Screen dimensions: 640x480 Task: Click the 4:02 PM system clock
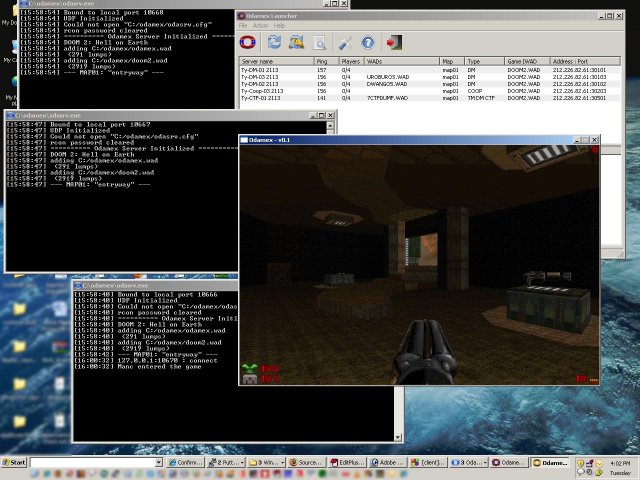pyautogui.click(x=620, y=463)
